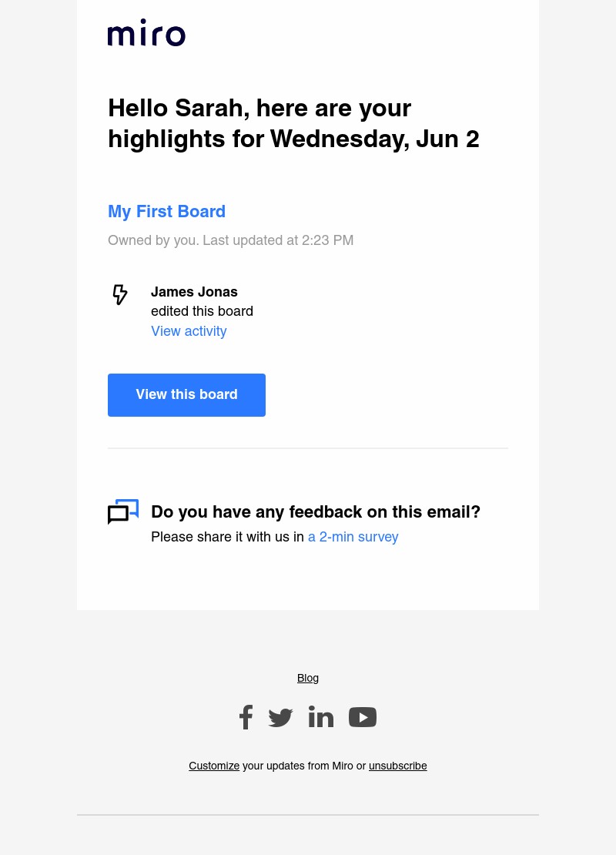This screenshot has height=855, width=616.
Task: Open the My First Board link
Action: tap(166, 212)
